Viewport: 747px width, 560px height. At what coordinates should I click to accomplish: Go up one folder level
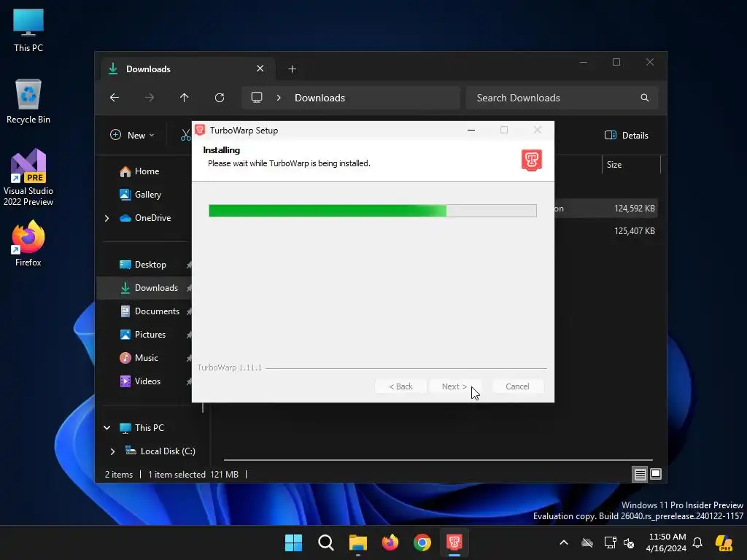click(185, 98)
